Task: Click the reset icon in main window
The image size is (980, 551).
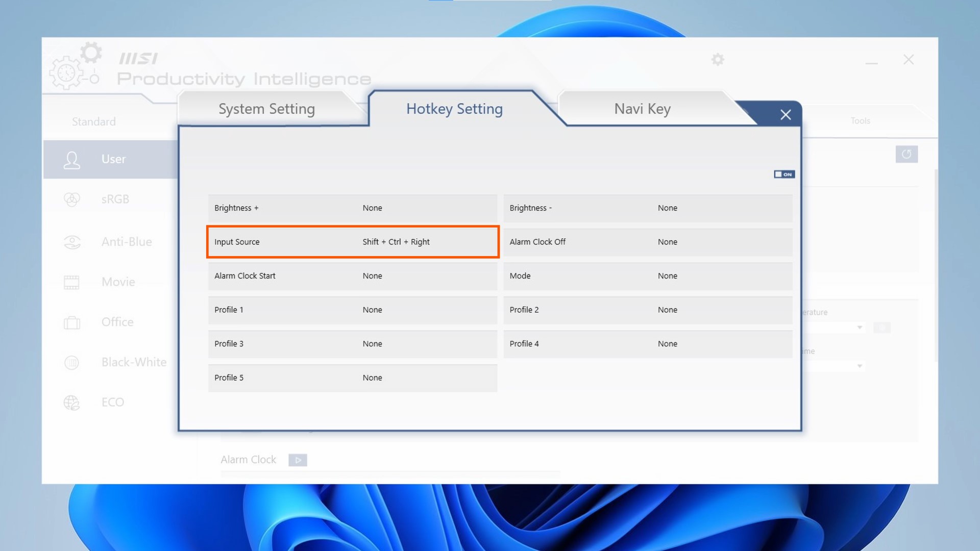Action: (906, 154)
